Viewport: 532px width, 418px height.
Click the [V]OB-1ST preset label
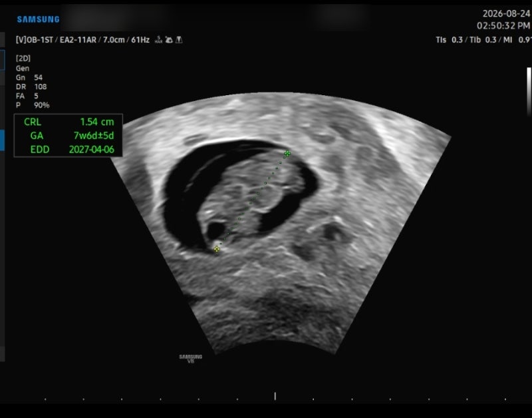coord(35,40)
